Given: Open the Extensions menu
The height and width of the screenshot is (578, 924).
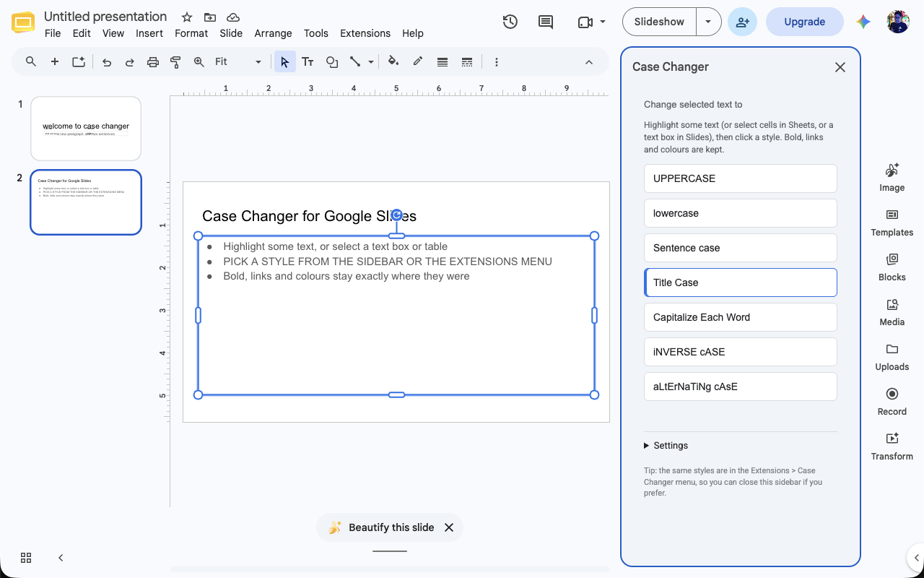Looking at the screenshot, I should [365, 33].
